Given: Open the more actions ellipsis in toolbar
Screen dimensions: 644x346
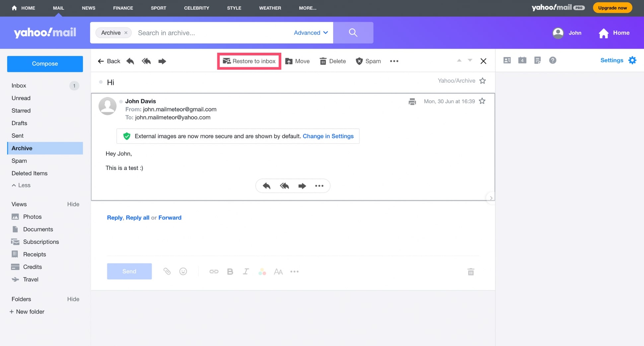Looking at the screenshot, I should 394,61.
